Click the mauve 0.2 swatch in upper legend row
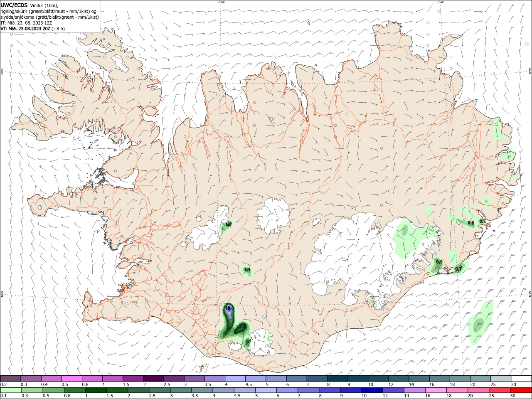Viewport: 532px width, 399px height. tap(10, 378)
